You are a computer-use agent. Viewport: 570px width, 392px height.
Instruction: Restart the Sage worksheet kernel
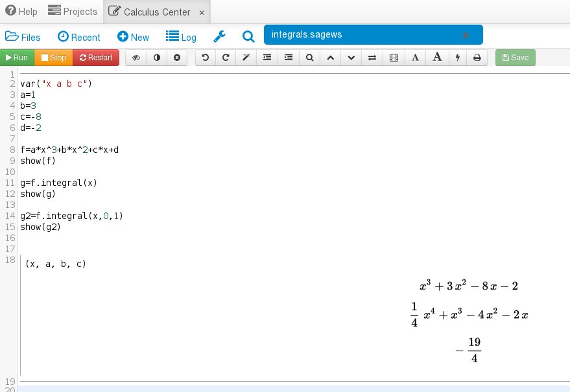[96, 58]
